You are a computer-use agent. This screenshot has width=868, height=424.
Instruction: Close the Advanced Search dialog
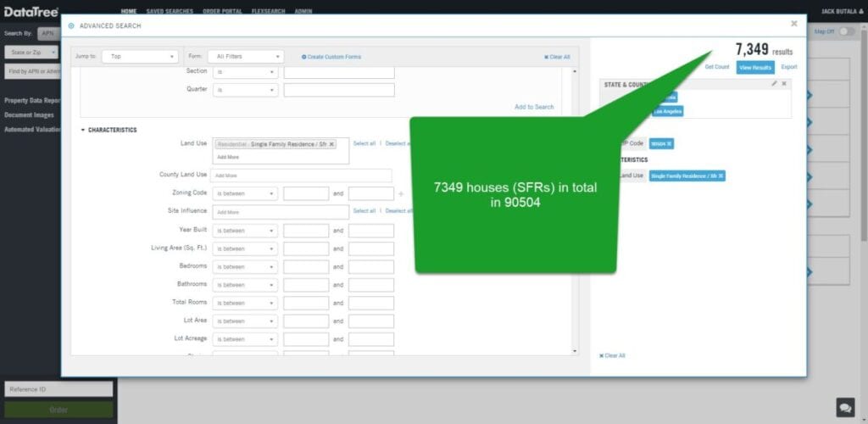(x=793, y=24)
